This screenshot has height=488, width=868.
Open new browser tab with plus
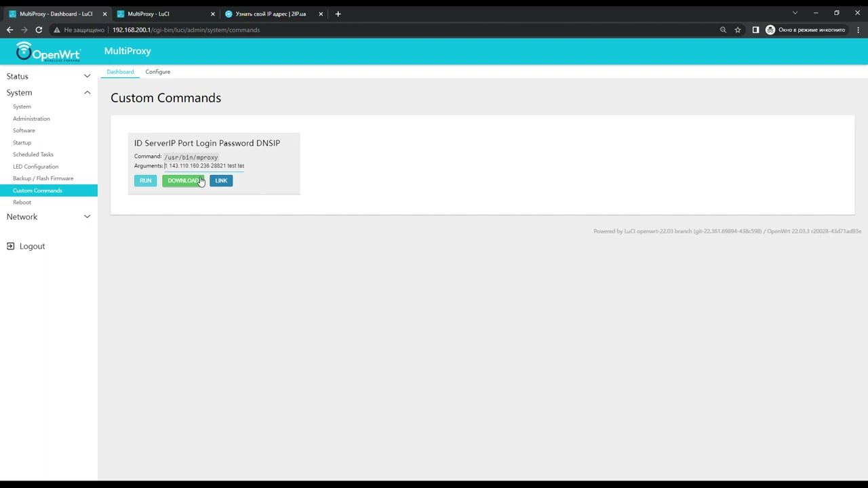(x=338, y=14)
